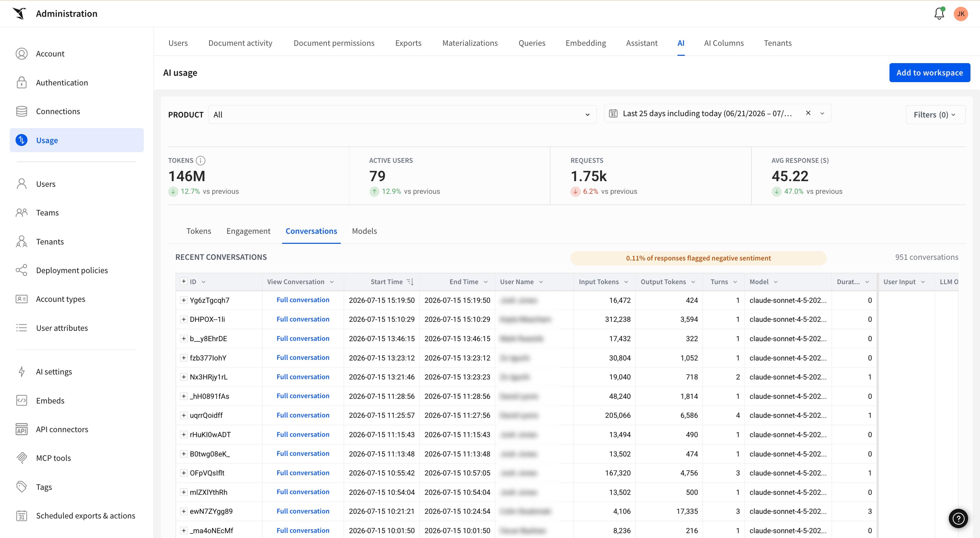This screenshot has height=538, width=980.
Task: Click the Tenants icon in sidebar
Action: coord(22,241)
